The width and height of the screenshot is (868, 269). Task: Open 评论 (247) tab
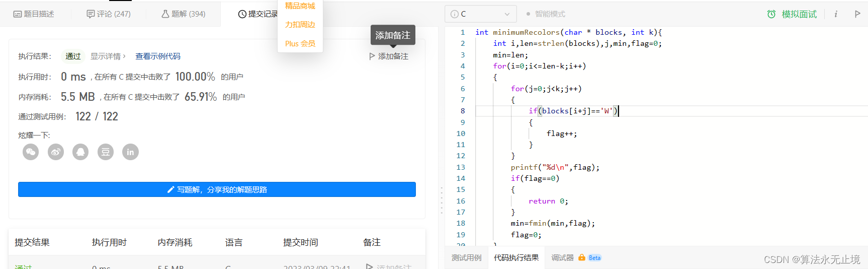[109, 14]
